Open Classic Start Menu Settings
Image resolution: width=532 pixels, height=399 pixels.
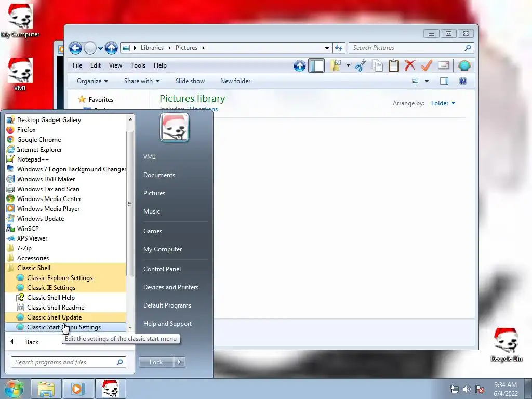(x=65, y=327)
